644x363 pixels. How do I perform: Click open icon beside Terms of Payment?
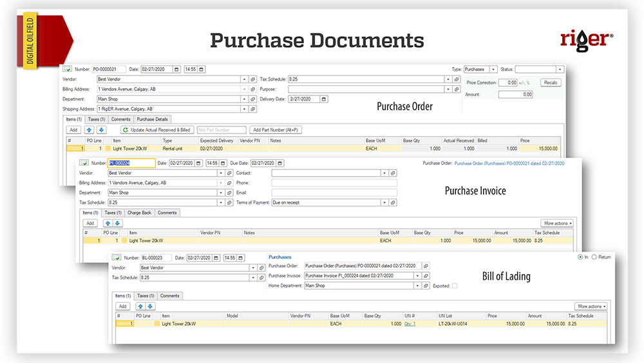[x=393, y=202]
